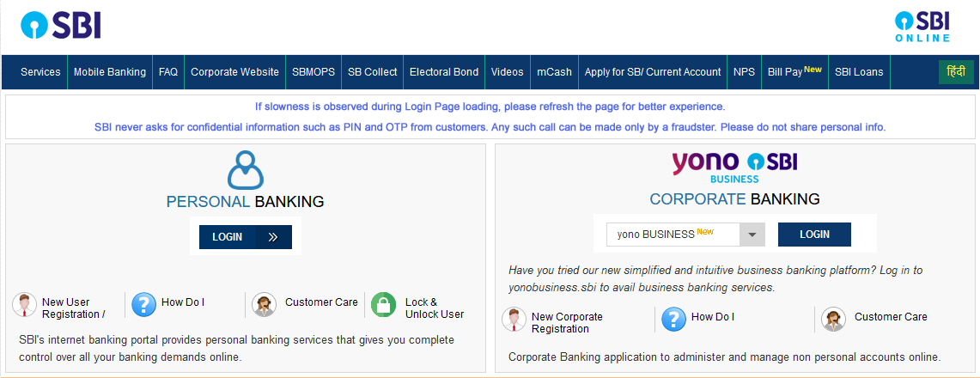980x378 pixels.
Task: Open SB Collect in the navigation bar
Action: pos(373,72)
